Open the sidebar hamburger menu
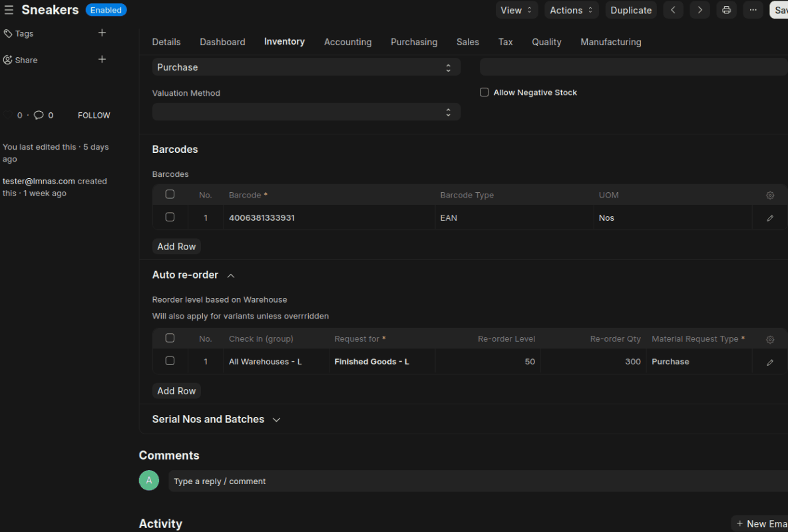This screenshot has width=788, height=532. 9,9
